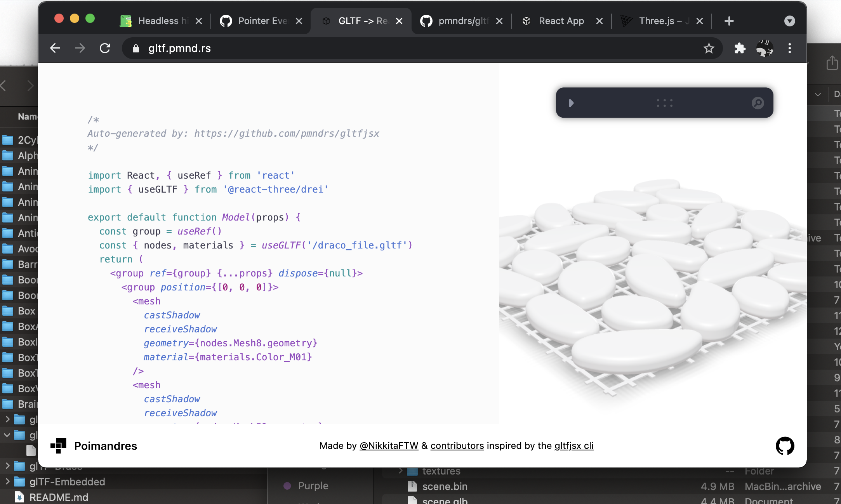The width and height of the screenshot is (841, 504).
Task: Close the GLTF -> React tab
Action: click(x=399, y=21)
